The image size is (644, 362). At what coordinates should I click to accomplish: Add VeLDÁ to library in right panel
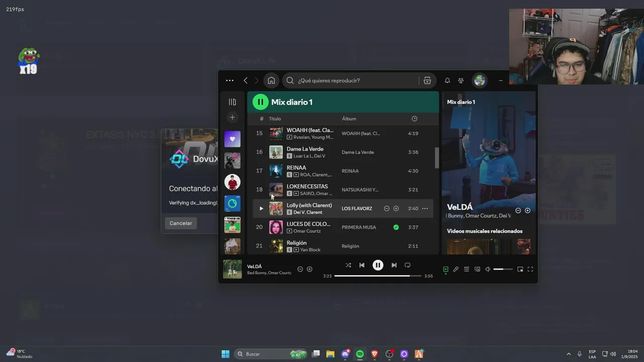click(x=527, y=211)
